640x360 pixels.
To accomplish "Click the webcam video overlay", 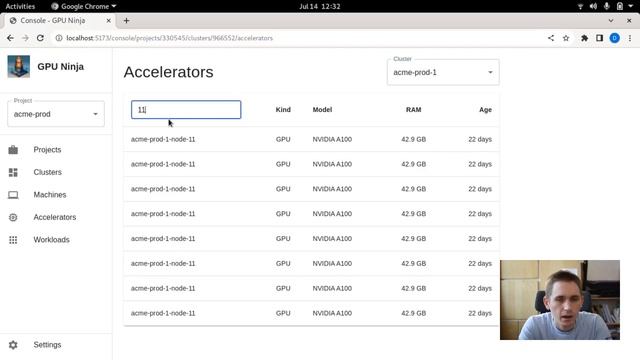I will click(560, 300).
